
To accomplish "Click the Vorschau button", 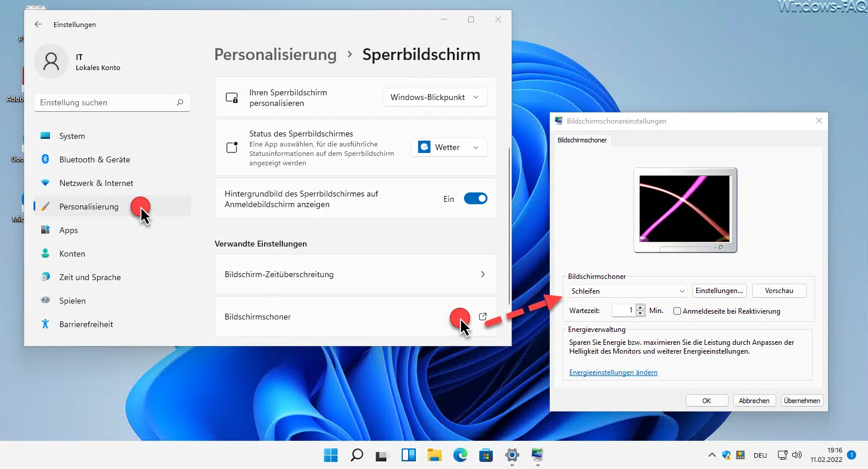I will pos(779,291).
